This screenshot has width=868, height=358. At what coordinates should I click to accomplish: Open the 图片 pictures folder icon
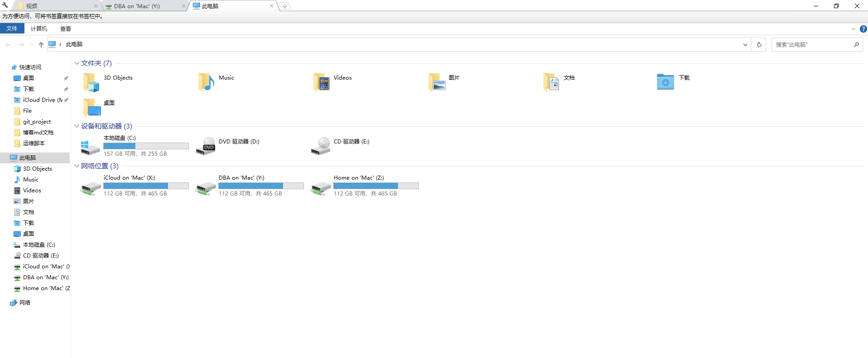tap(436, 82)
